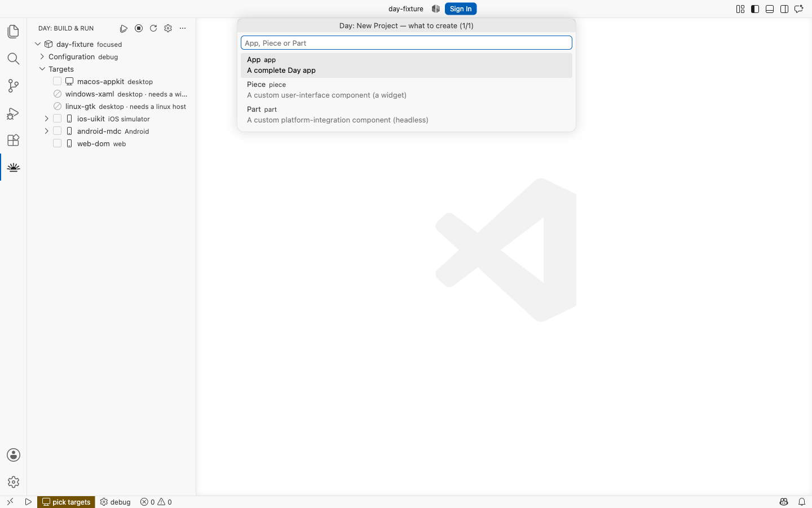The image size is (812, 508).
Task: Expand the ios-uikit target
Action: (x=47, y=119)
